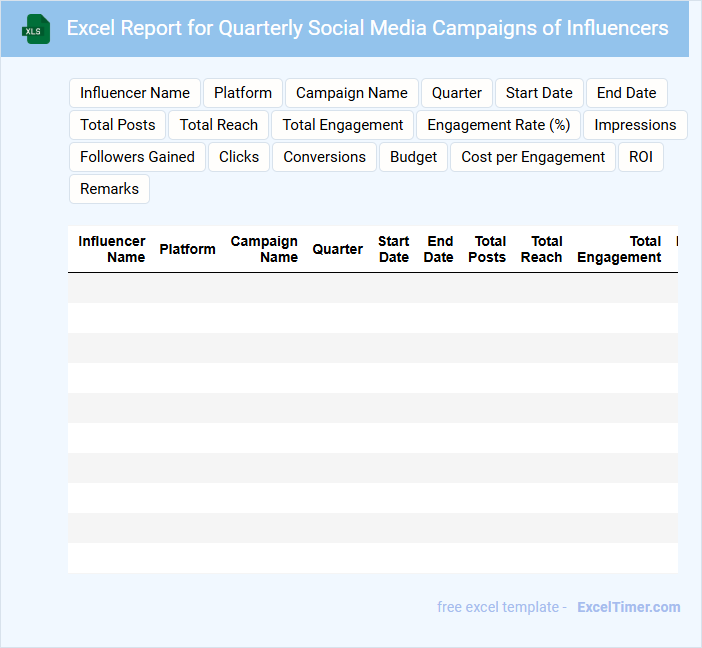Select the Followers Gained tag
The height and width of the screenshot is (648, 702).
[x=137, y=157]
